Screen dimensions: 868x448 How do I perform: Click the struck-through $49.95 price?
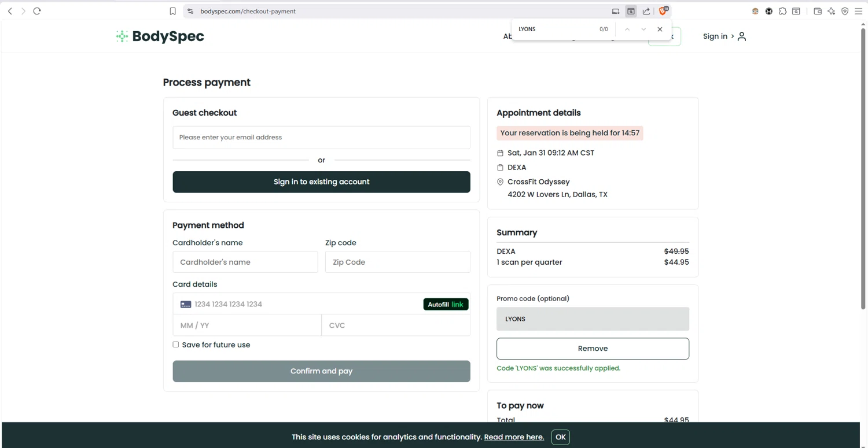click(x=676, y=251)
